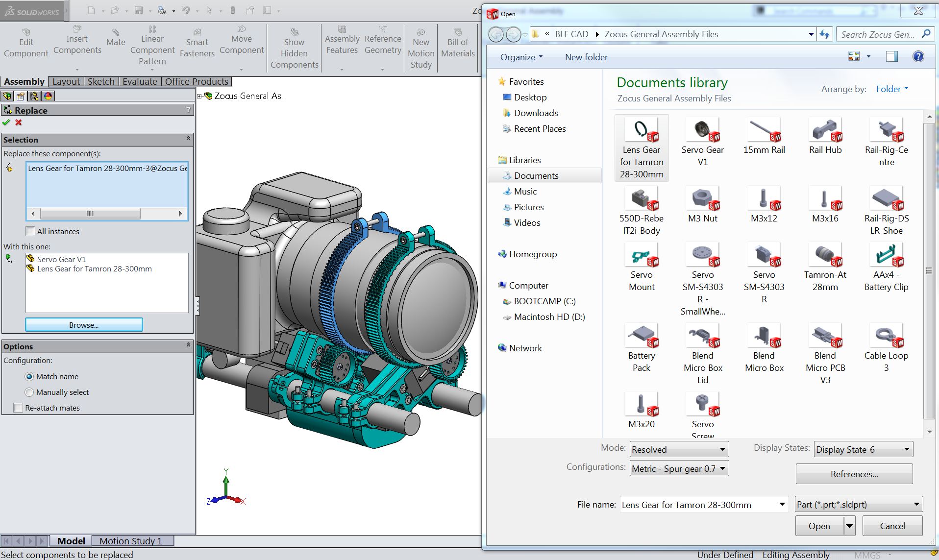
Task: Click the Mate tool icon
Action: (116, 33)
